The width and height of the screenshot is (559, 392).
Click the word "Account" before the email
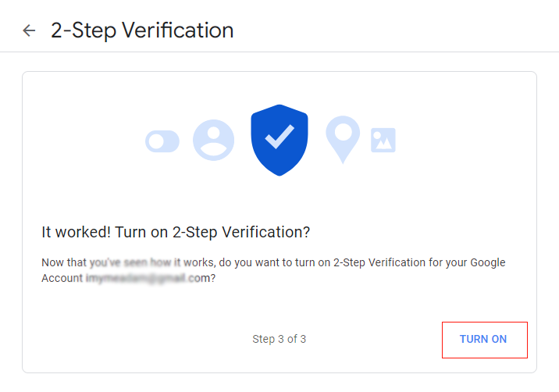62,278
